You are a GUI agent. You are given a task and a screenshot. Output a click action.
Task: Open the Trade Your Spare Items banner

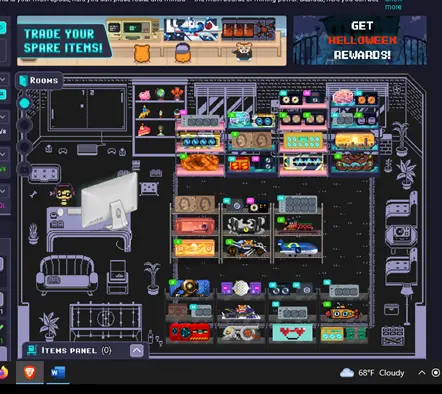pos(152,41)
